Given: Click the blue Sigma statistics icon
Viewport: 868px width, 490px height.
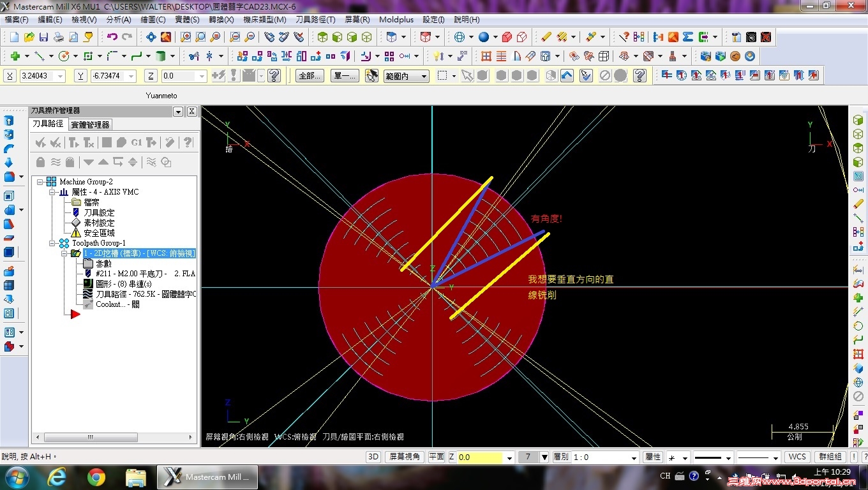Looking at the screenshot, I should coord(687,37).
